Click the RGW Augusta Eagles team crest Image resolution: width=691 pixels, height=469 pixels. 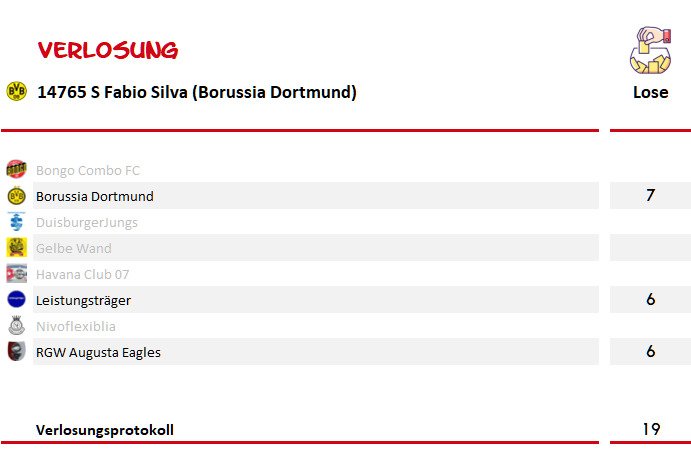pyautogui.click(x=16, y=352)
